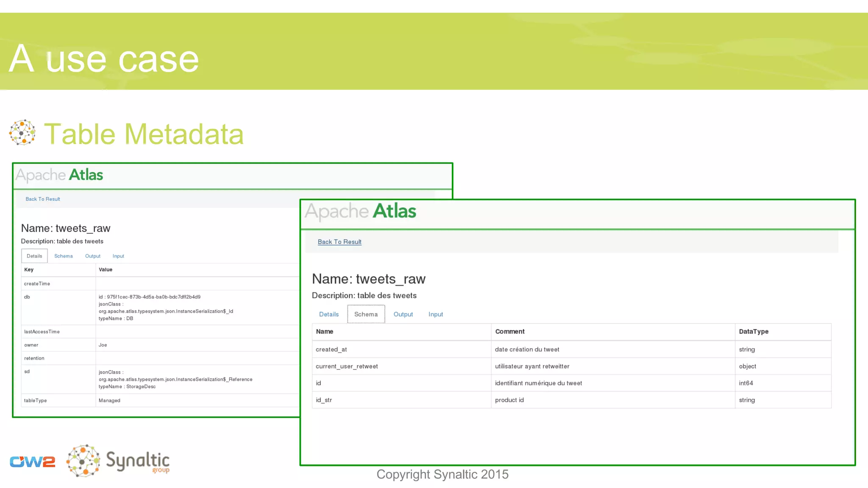Open the Details tab in the front window
Image resolution: width=868 pixels, height=488 pixels.
click(x=329, y=314)
